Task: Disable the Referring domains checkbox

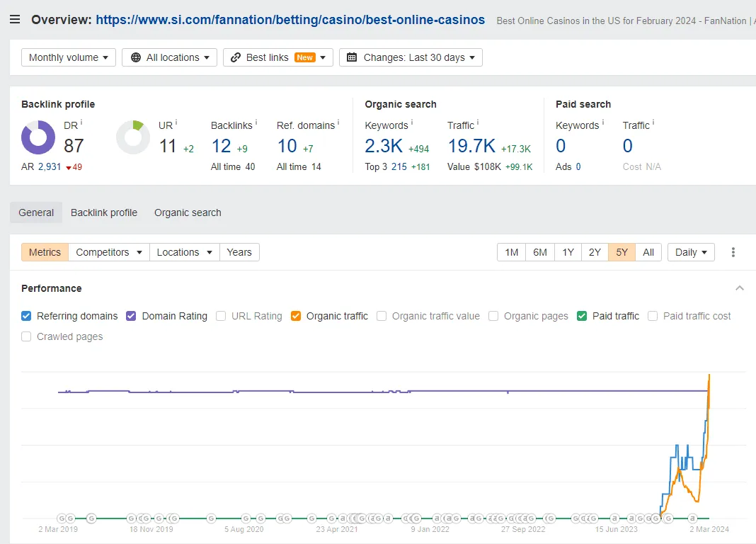Action: [25, 316]
